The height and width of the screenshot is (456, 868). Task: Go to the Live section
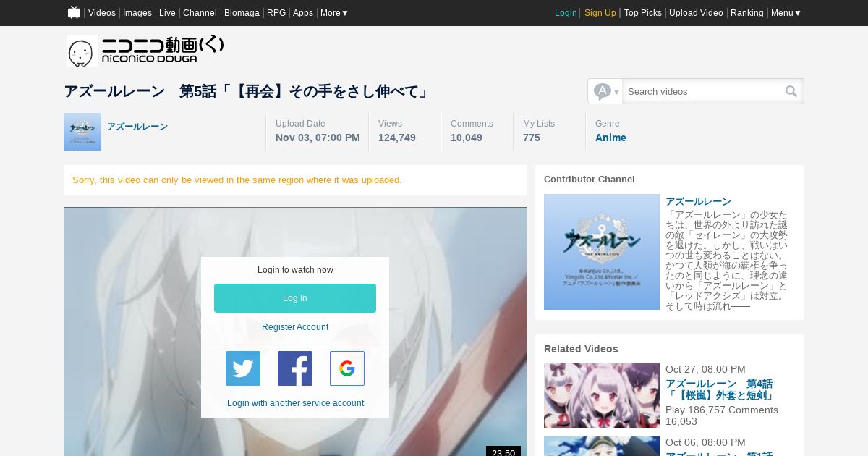click(167, 13)
